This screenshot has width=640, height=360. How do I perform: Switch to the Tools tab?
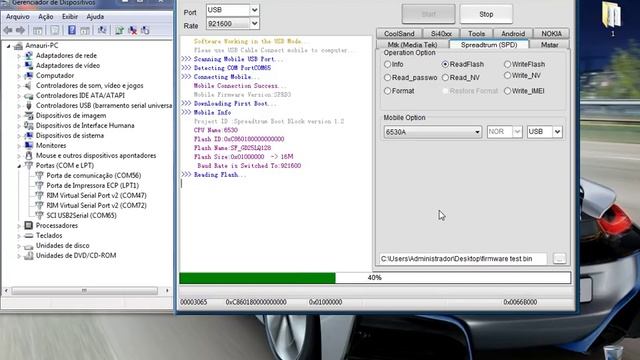coord(476,33)
